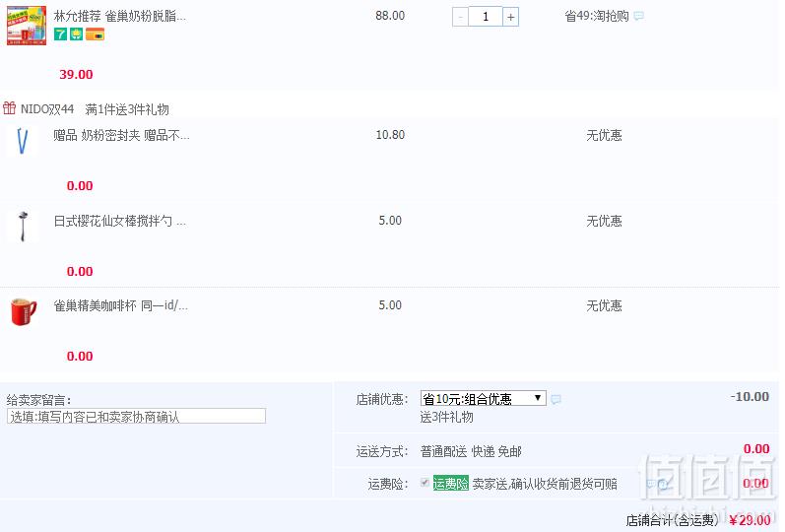This screenshot has width=785, height=532.
Task: Open the 省10元:组合优惠 store discount dropdown
Action: tap(484, 398)
